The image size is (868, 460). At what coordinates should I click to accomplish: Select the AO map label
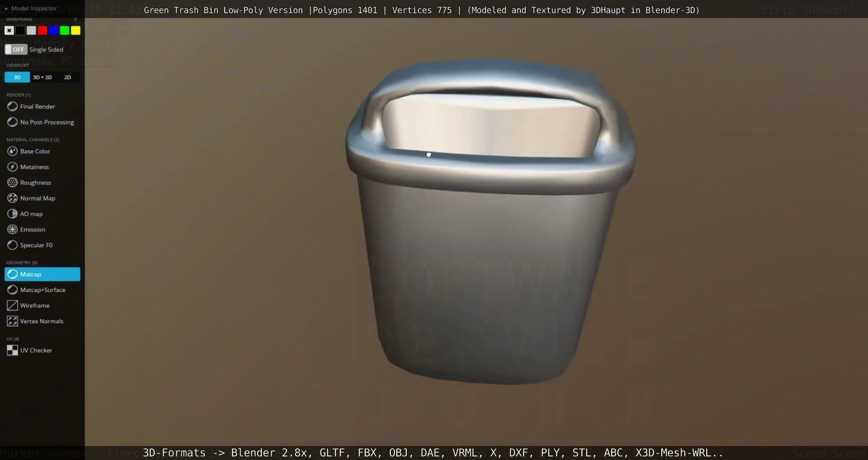[31, 214]
